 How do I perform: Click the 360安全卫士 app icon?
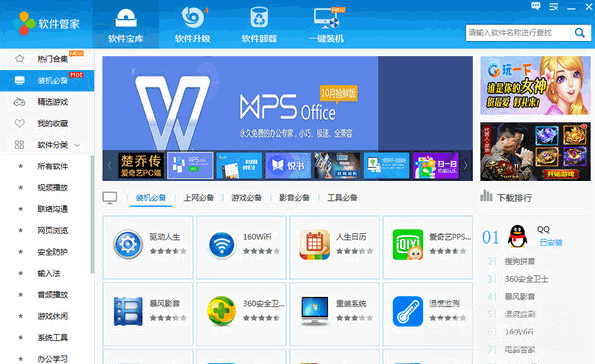222,311
